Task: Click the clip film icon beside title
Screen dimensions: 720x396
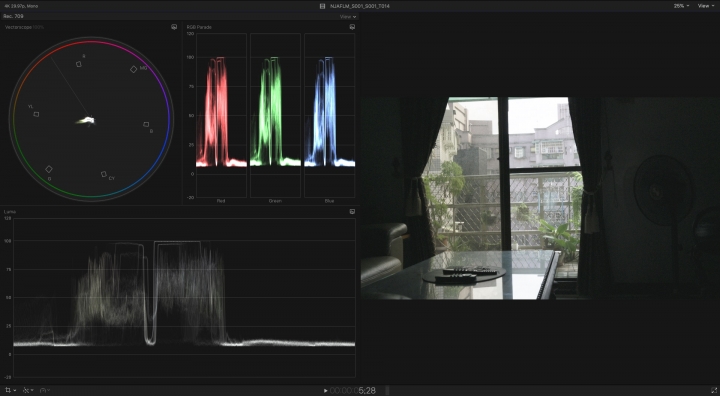Action: [322, 6]
